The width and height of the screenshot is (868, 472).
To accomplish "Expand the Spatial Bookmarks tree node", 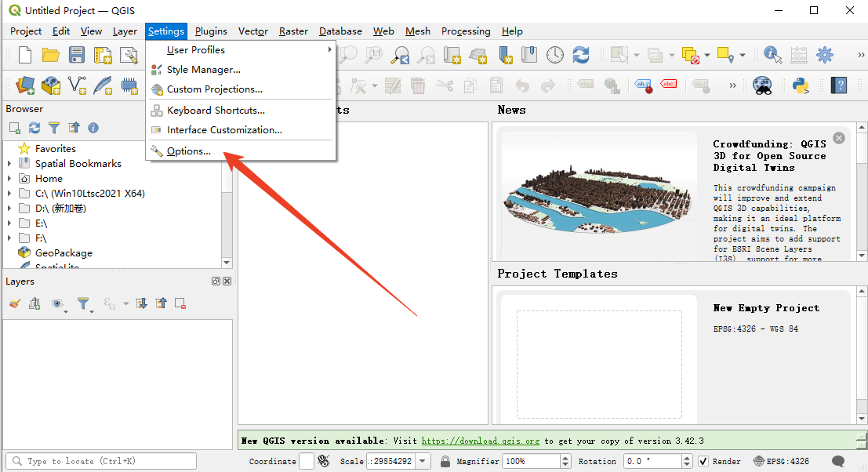I will 9,164.
